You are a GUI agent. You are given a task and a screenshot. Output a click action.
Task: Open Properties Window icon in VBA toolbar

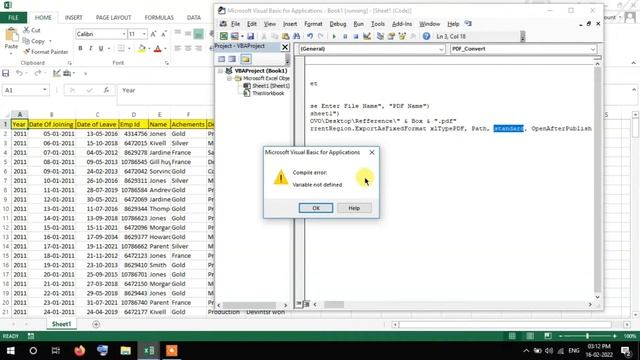click(391, 36)
